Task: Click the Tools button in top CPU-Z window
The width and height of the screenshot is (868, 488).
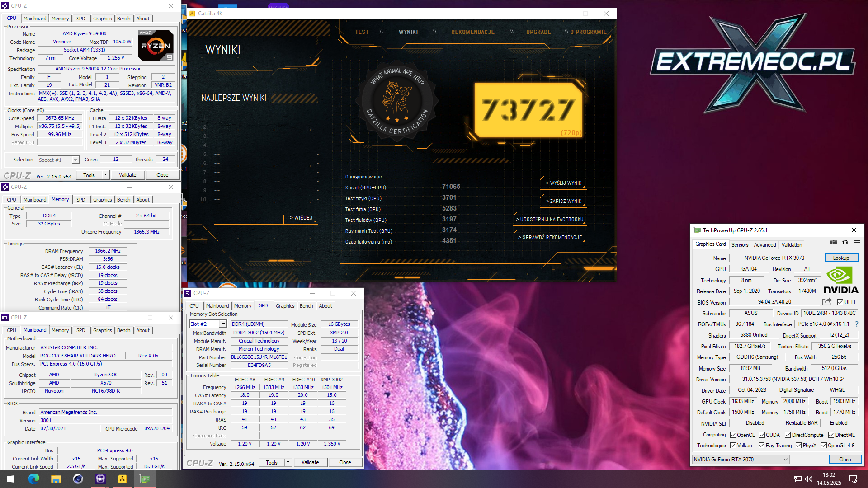Action: pos(89,175)
